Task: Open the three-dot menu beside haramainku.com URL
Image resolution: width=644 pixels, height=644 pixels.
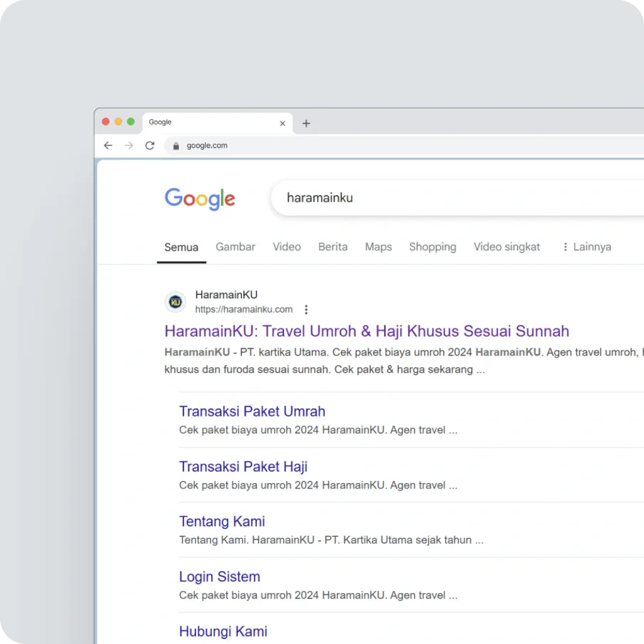Action: click(306, 310)
